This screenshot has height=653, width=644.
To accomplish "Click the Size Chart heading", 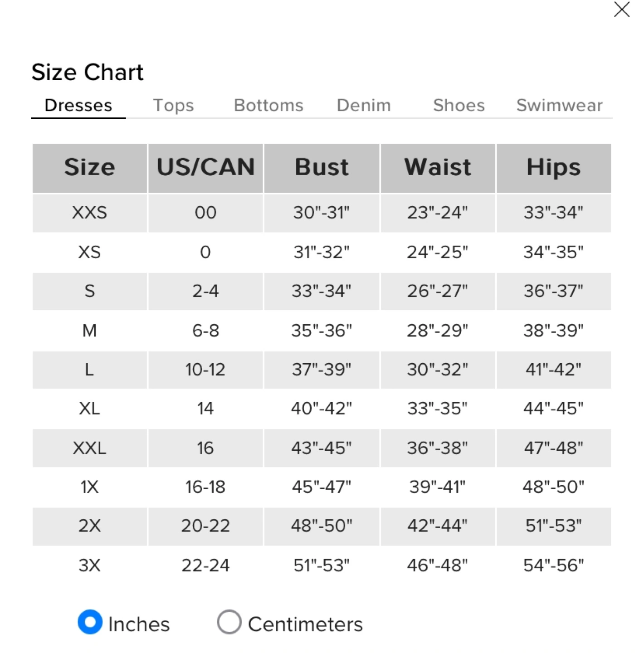I will 88,72.
